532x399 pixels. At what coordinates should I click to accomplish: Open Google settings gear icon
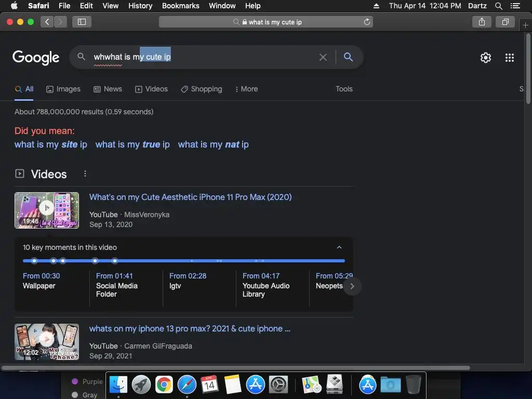pos(486,58)
